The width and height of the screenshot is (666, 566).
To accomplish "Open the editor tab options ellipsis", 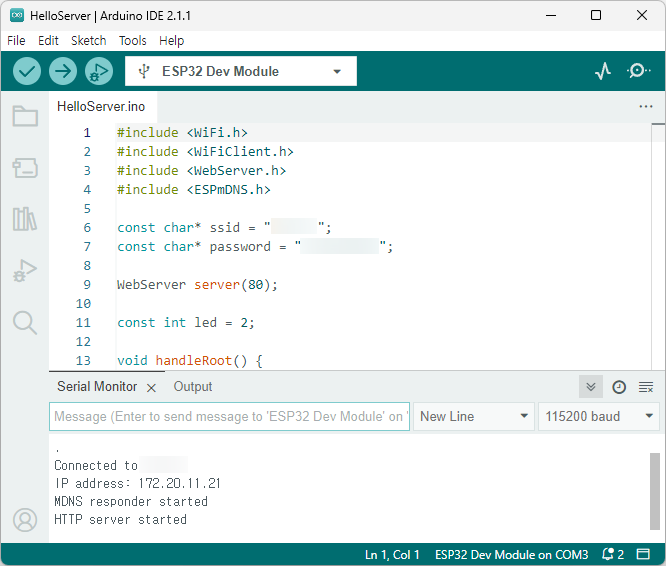I will coord(646,107).
